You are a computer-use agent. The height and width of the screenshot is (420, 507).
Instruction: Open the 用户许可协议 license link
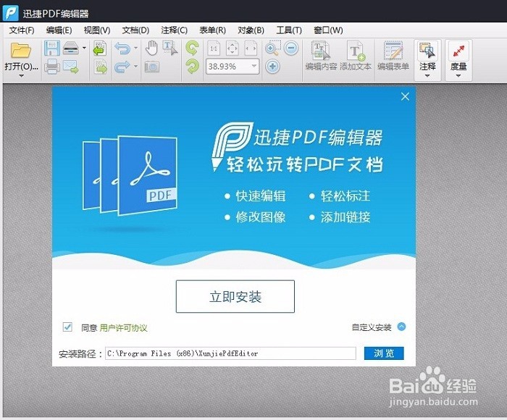coord(123,328)
